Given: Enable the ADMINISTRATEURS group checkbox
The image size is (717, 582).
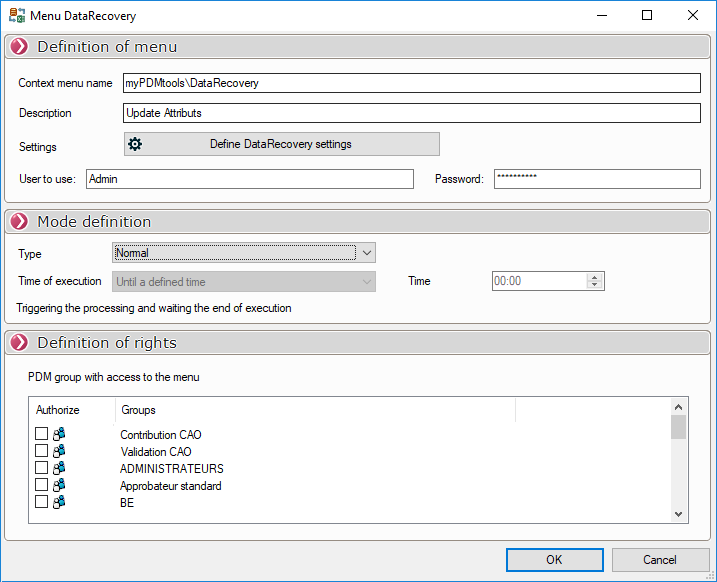Looking at the screenshot, I should click(x=41, y=468).
